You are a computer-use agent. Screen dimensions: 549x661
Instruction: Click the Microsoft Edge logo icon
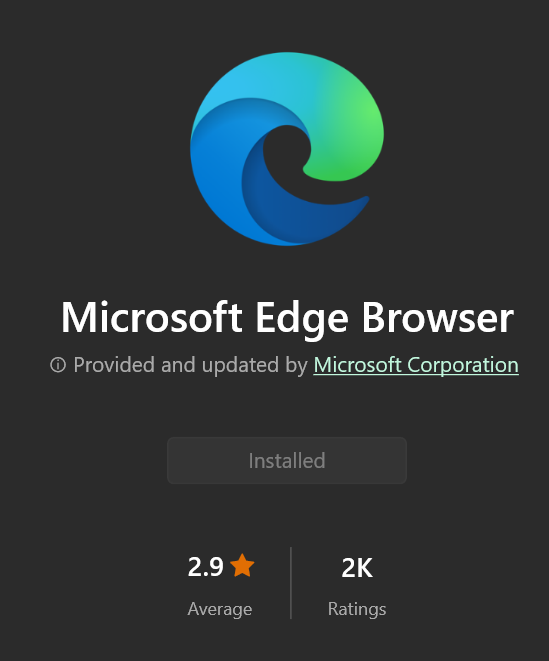click(x=287, y=149)
